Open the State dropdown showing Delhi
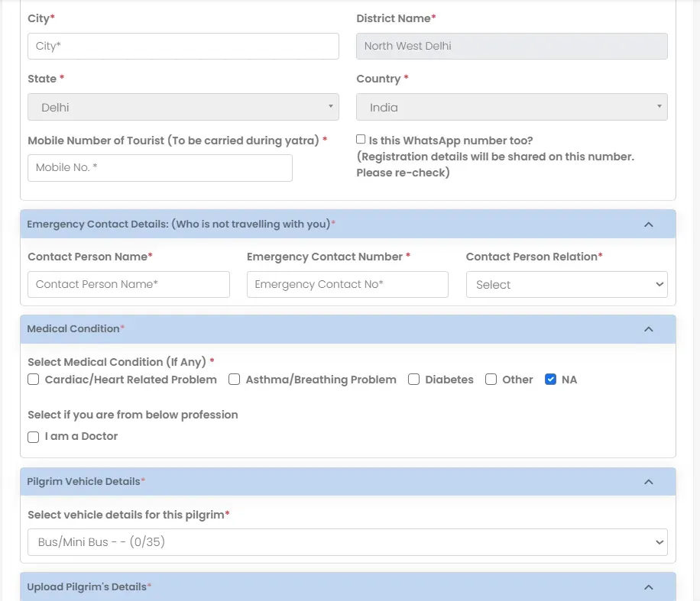The image size is (700, 601). 183,108
